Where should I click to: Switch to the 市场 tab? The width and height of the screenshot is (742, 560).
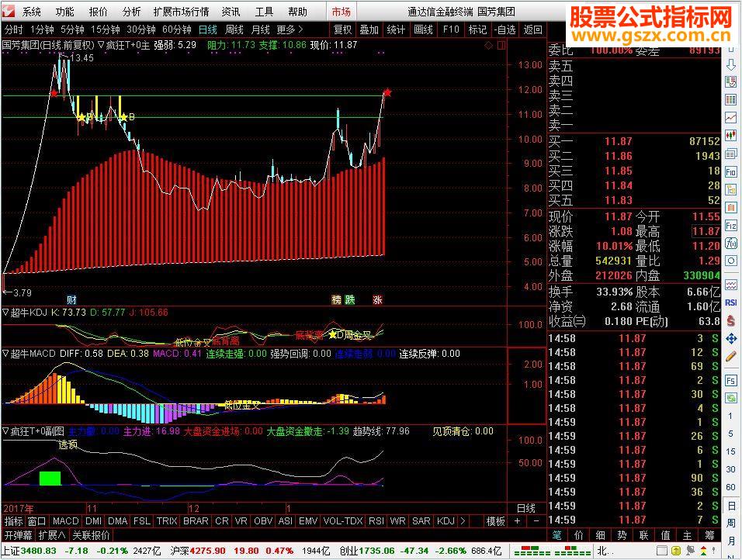click(341, 12)
